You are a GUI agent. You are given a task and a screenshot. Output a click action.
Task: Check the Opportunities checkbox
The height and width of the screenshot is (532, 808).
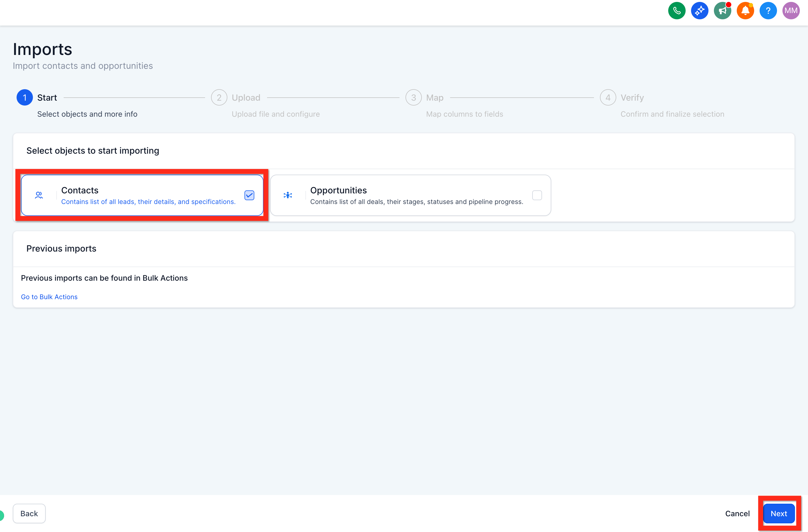[537, 195]
